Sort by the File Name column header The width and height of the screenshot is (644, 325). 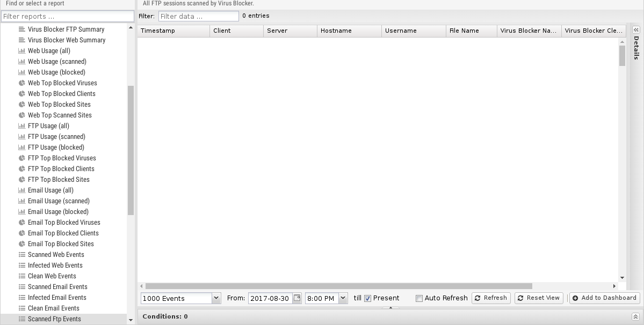[x=472, y=31]
